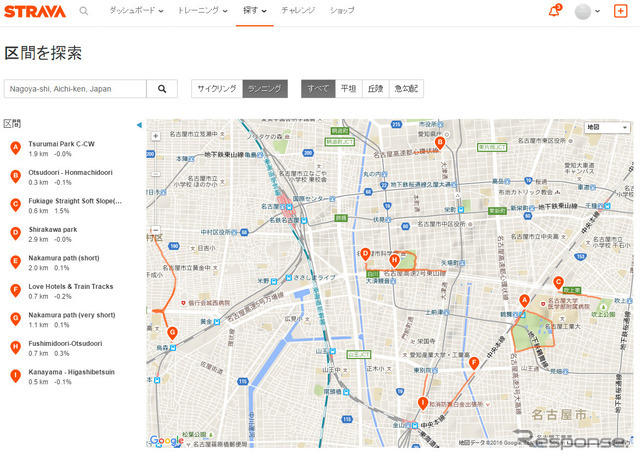Open 探す dropdown menu
This screenshot has height=461, width=640.
pos(255,11)
